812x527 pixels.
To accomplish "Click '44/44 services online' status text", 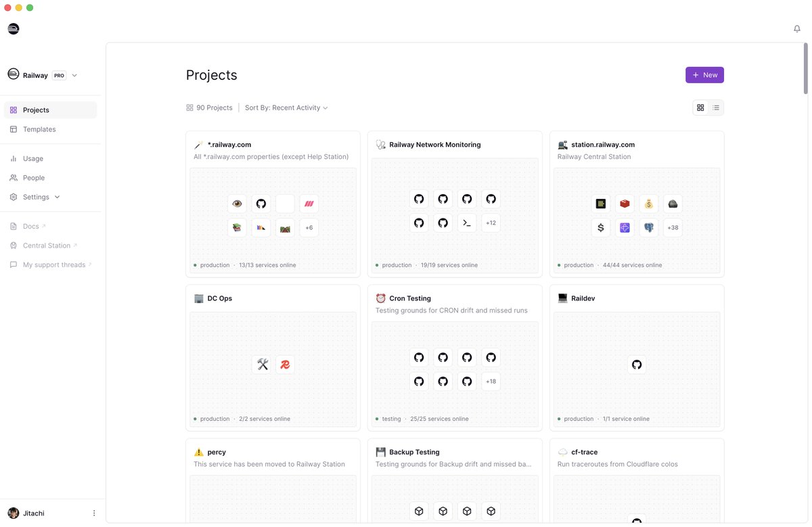I will (x=631, y=265).
